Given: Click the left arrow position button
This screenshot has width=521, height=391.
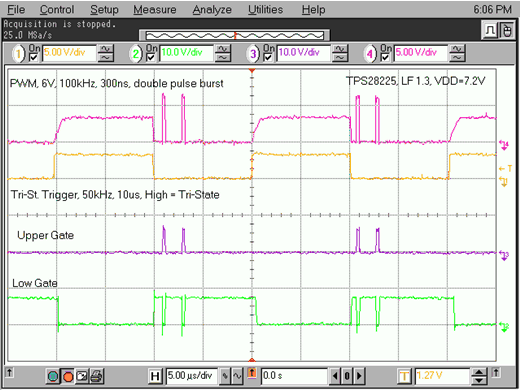Looking at the screenshot, I should (335, 376).
